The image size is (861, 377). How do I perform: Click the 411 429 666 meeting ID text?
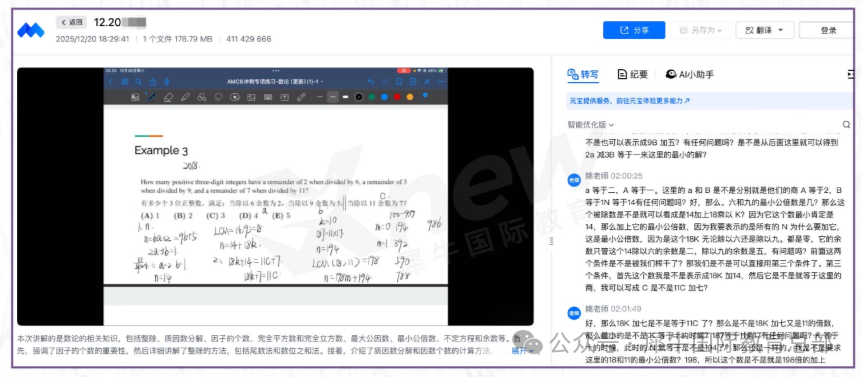(x=248, y=39)
